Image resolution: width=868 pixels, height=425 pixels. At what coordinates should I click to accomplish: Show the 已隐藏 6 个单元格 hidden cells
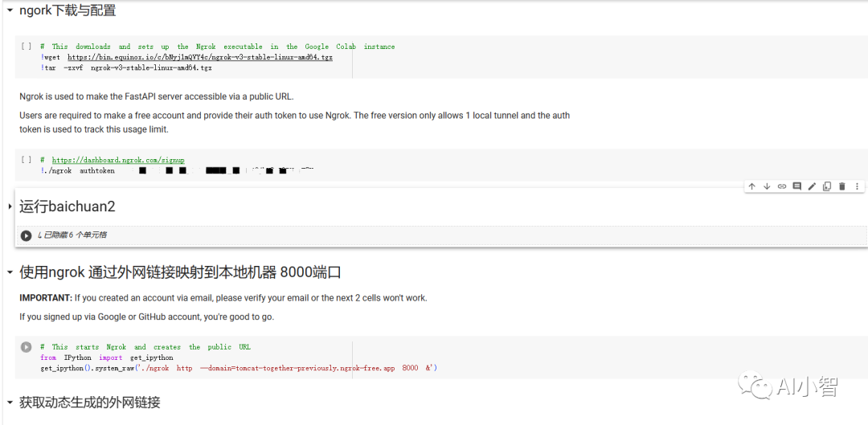(72, 235)
